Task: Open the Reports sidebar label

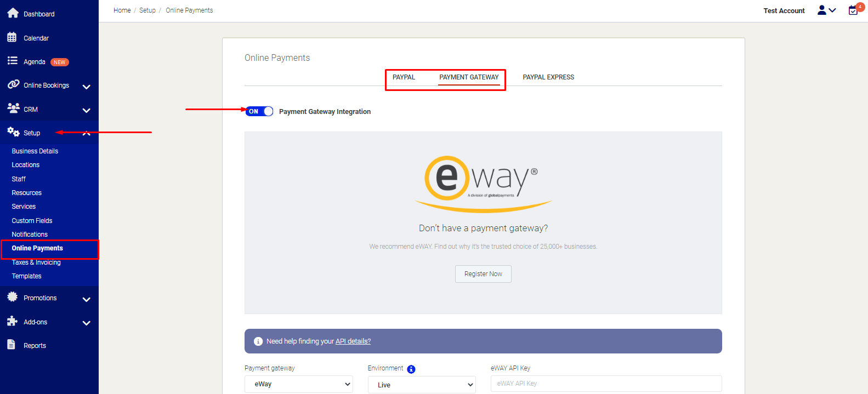Action: pyautogui.click(x=35, y=346)
